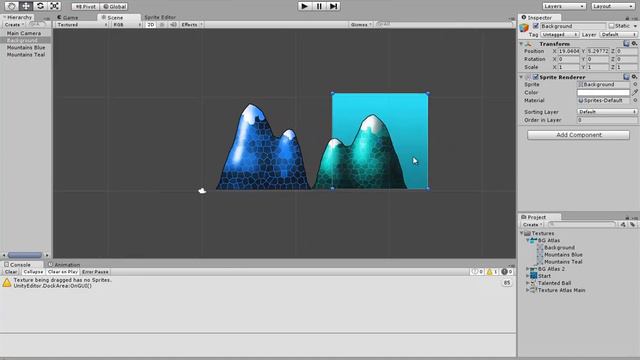The height and width of the screenshot is (360, 640).
Task: Toggle the Sprite Renderer enabled checkbox
Action: [x=536, y=77]
